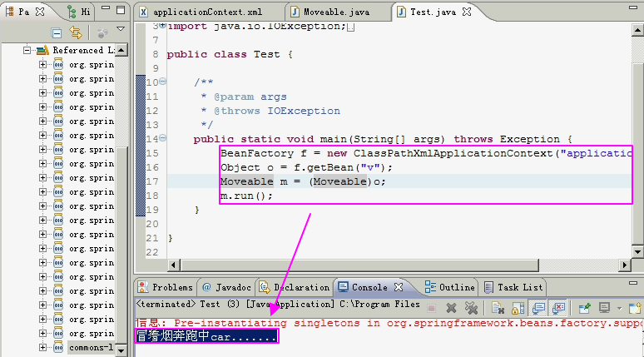
Task: Select the Console tab
Action: coord(363,288)
